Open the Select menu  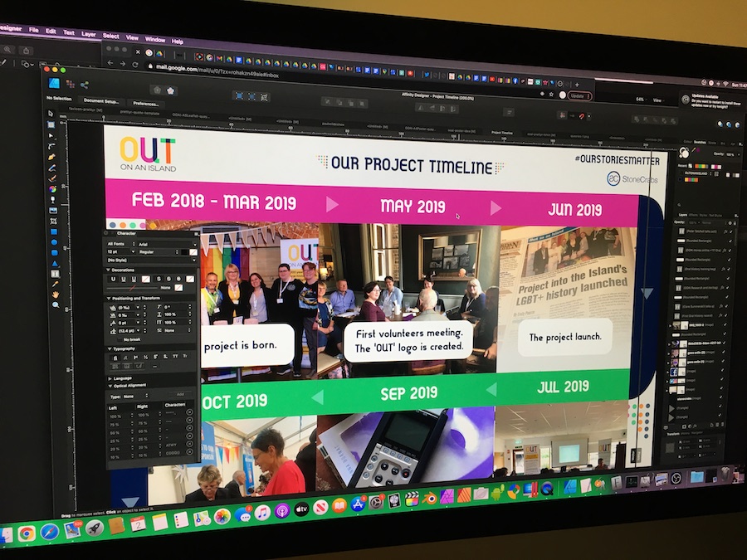coord(110,36)
